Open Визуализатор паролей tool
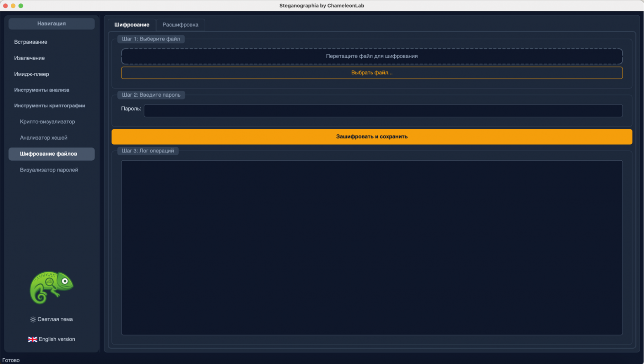Viewport: 644px width, 364px height. [x=49, y=170]
